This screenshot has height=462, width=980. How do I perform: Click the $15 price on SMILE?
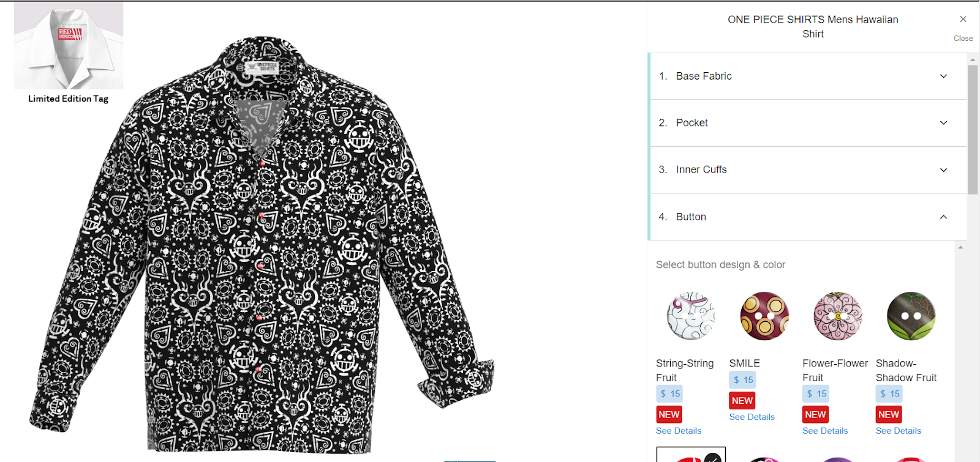click(742, 380)
